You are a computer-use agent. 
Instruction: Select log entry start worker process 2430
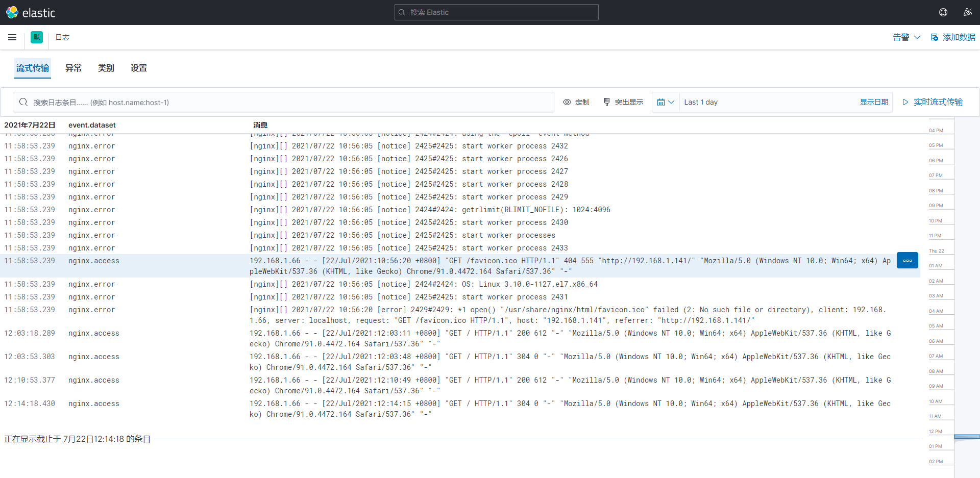(x=459, y=222)
